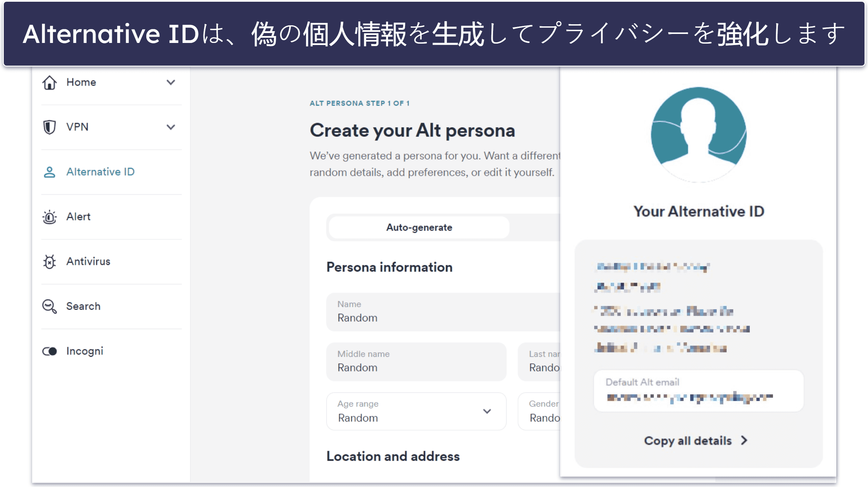Select the Auto-generate tab
Viewport: 868px width, 487px height.
pyautogui.click(x=419, y=228)
